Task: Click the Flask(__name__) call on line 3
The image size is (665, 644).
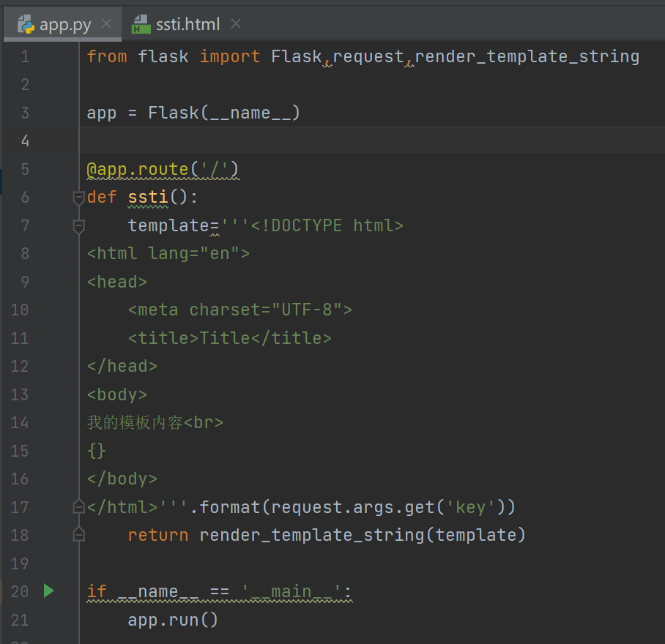Action: coord(224,113)
